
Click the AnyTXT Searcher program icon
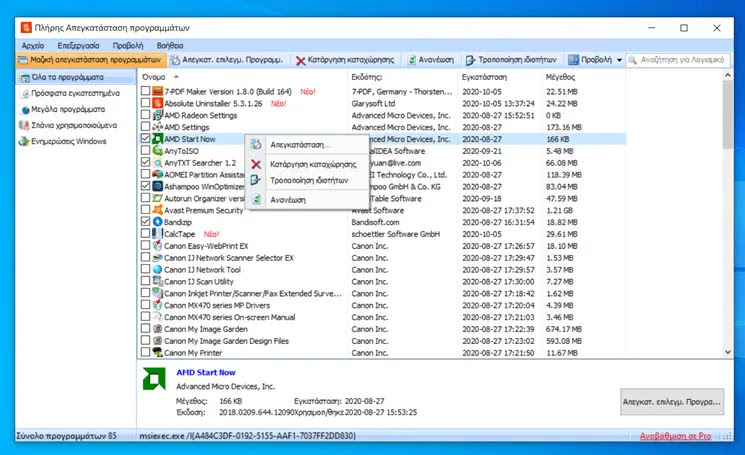point(158,162)
